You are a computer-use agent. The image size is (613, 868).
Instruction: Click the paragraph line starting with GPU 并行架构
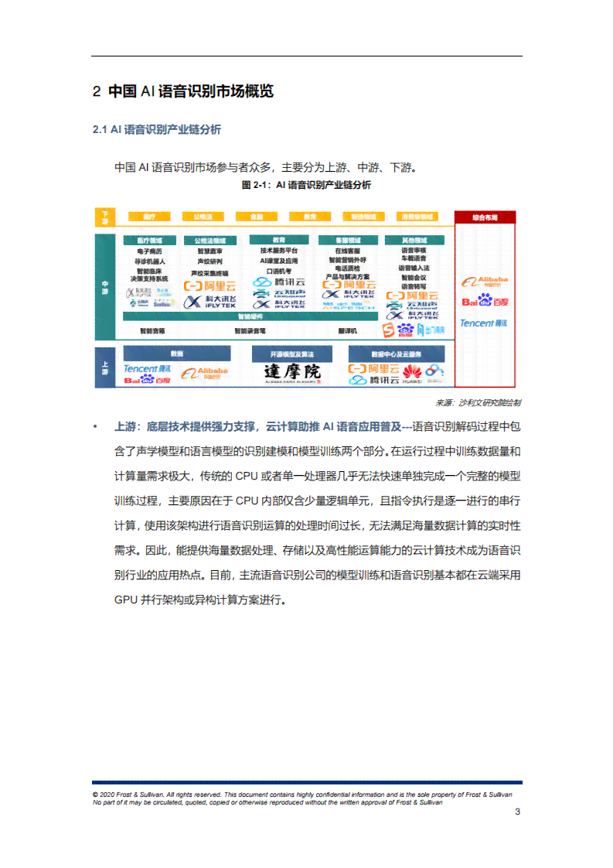pyautogui.click(x=200, y=600)
